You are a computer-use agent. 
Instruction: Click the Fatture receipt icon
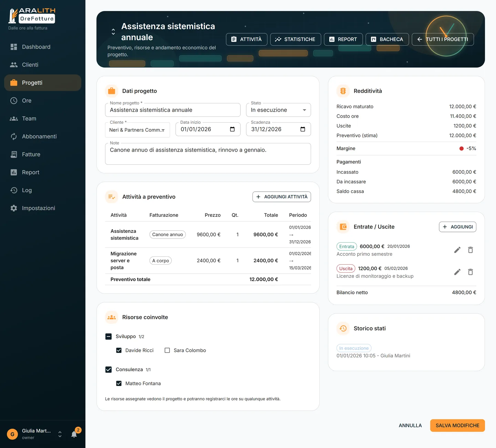point(14,154)
